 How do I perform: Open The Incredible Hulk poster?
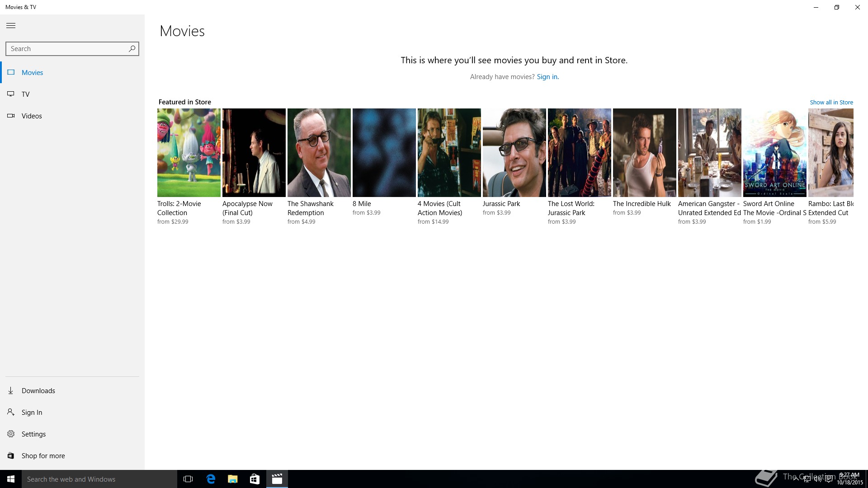coord(645,153)
